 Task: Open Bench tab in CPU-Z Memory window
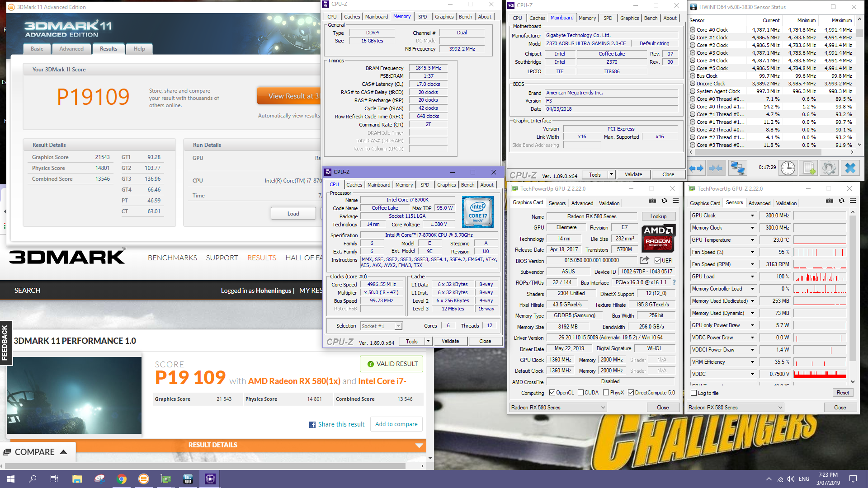[465, 17]
